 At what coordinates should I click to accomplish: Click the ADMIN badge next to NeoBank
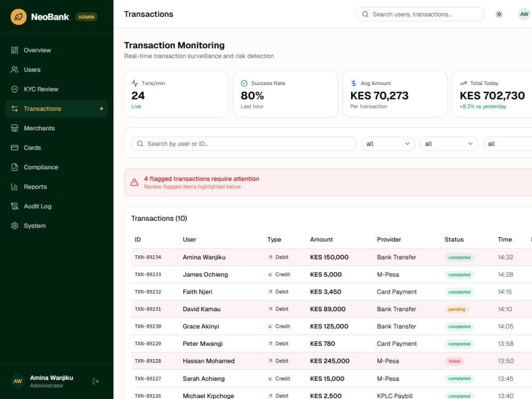point(86,17)
